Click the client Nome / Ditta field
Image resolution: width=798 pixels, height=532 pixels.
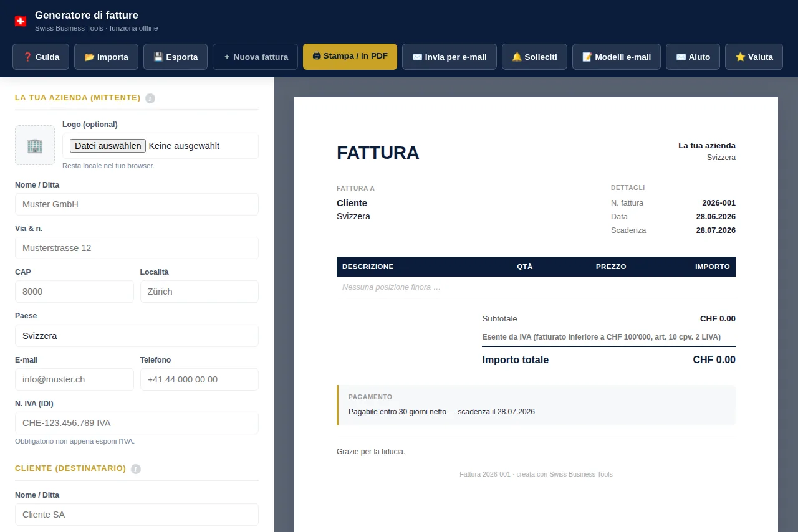pos(137,515)
